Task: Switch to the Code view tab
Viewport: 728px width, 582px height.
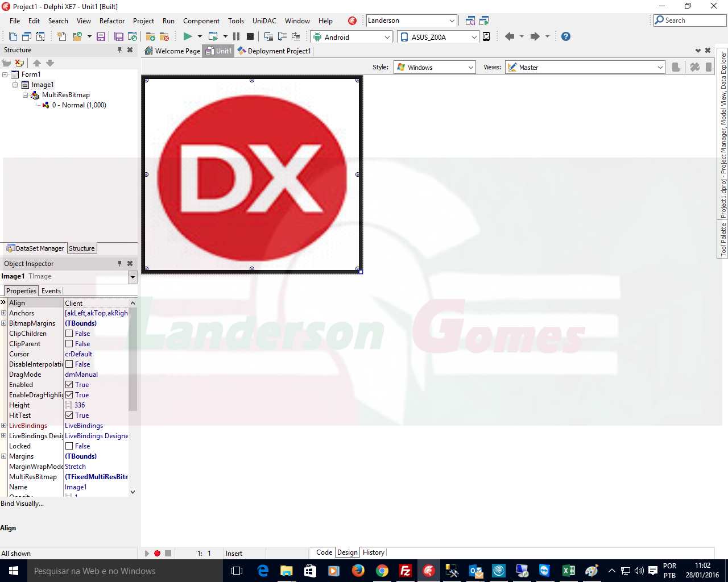Action: [324, 552]
